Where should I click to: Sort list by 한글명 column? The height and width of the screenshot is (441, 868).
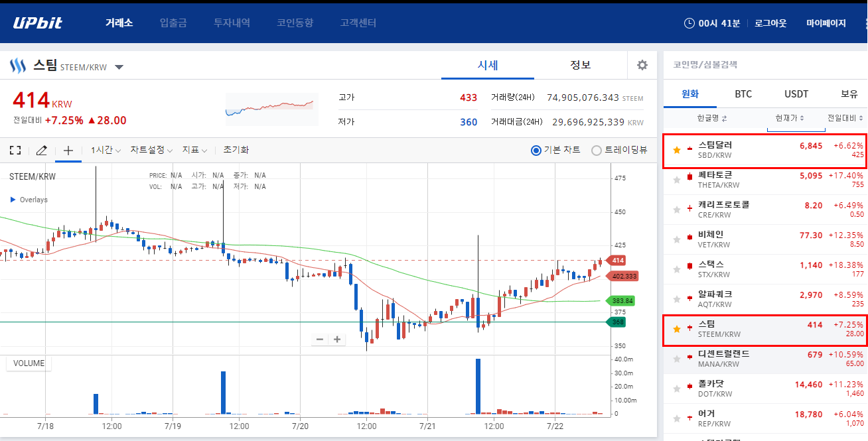click(x=712, y=118)
